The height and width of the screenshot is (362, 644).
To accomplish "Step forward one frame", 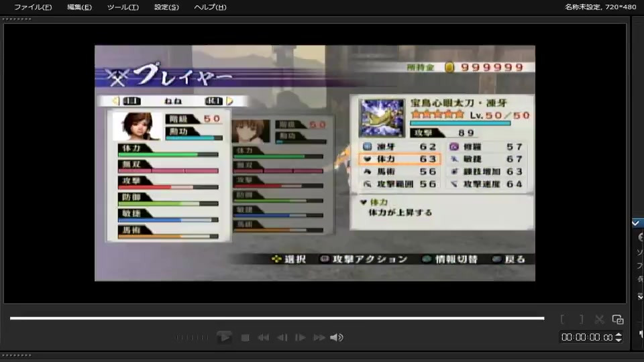I will tap(301, 338).
